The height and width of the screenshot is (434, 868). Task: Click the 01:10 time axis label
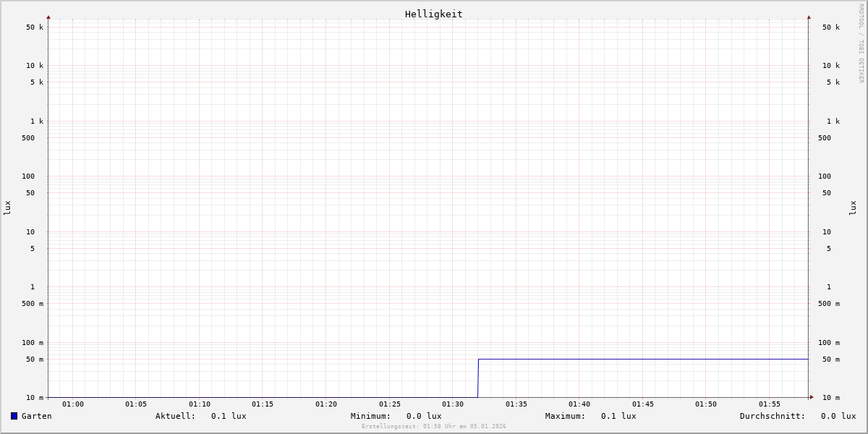(200, 404)
